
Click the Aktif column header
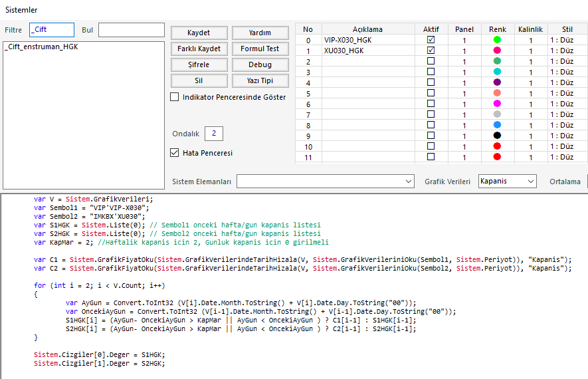click(x=431, y=29)
